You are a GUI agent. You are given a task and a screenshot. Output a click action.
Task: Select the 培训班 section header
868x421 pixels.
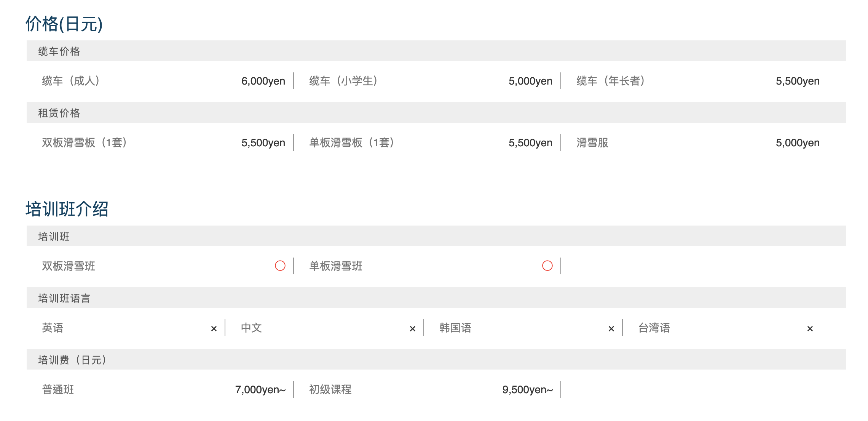click(436, 236)
